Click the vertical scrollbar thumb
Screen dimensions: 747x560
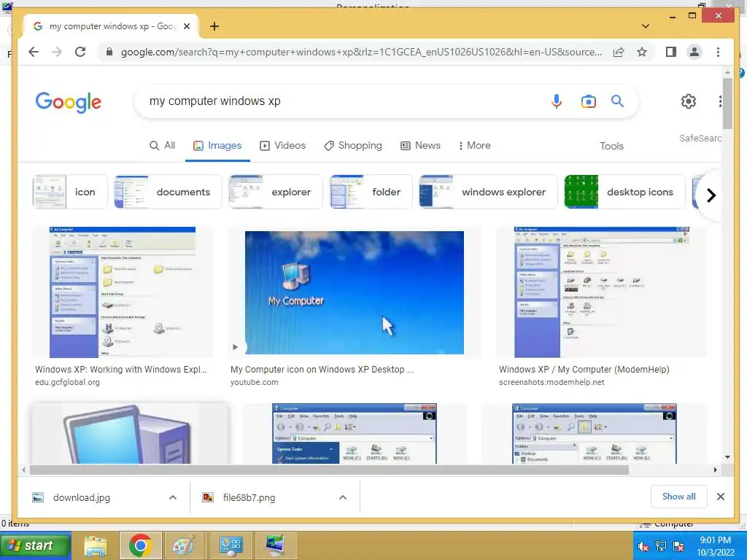[727, 104]
